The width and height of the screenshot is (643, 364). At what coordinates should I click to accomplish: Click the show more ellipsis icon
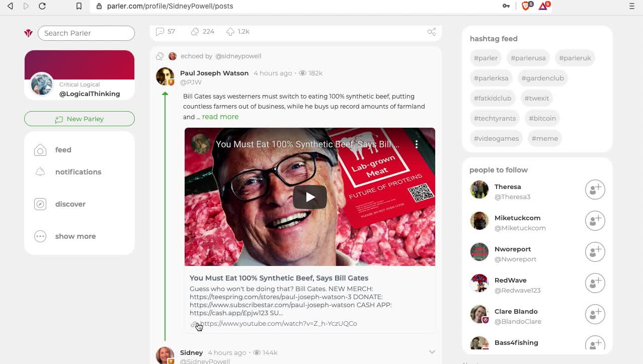coord(40,236)
